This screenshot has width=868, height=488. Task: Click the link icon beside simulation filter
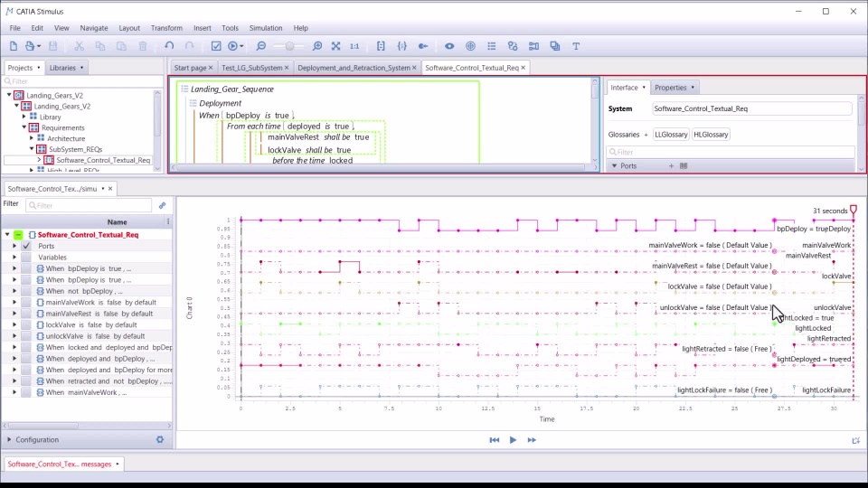162,205
